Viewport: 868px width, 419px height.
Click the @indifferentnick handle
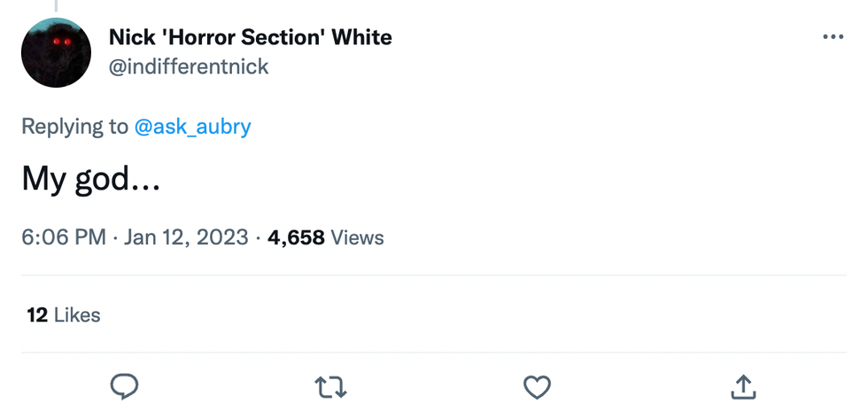[189, 66]
